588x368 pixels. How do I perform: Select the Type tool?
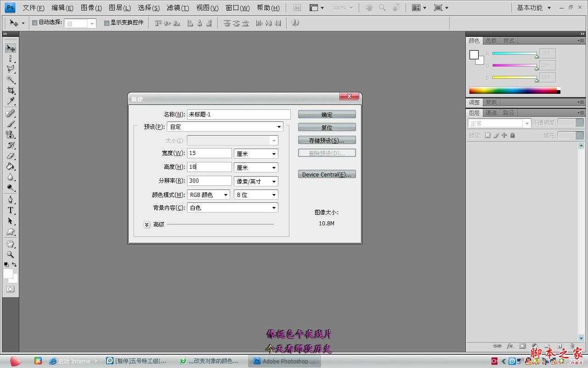coord(10,210)
